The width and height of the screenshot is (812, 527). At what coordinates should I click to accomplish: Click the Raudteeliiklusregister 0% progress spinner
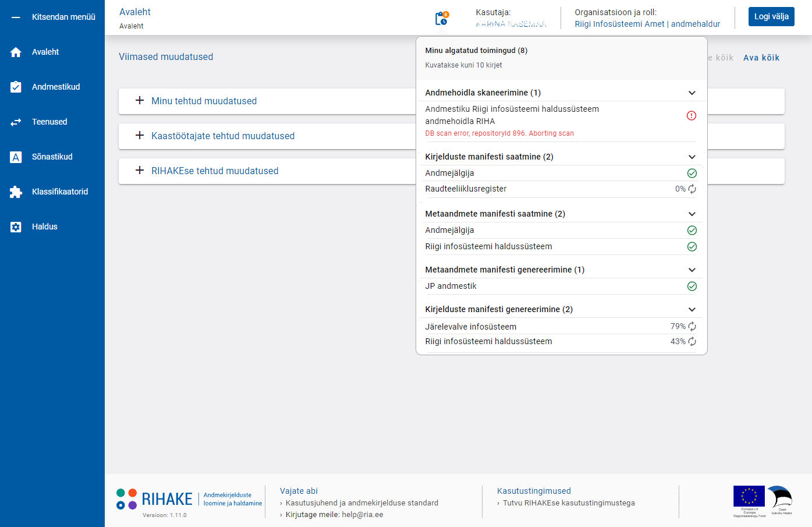(692, 189)
